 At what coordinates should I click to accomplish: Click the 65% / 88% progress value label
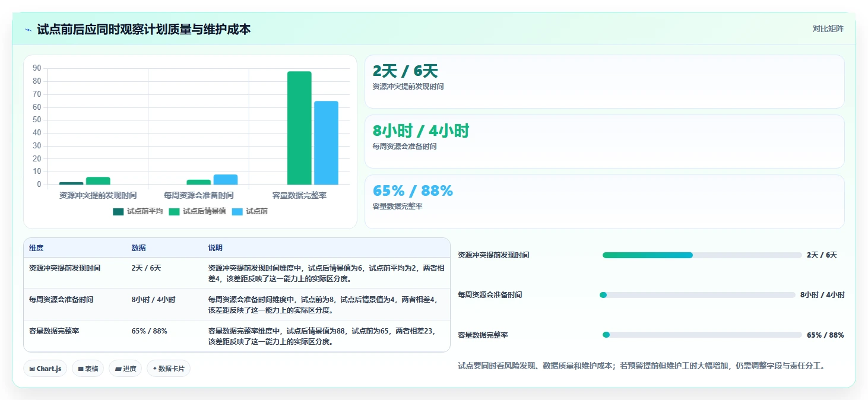[825, 335]
